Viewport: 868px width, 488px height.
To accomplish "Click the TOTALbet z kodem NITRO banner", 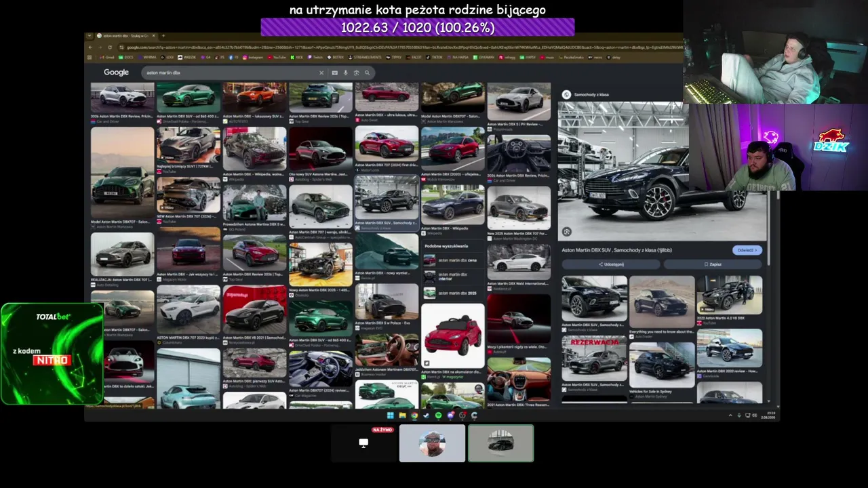I will pos(52,353).
